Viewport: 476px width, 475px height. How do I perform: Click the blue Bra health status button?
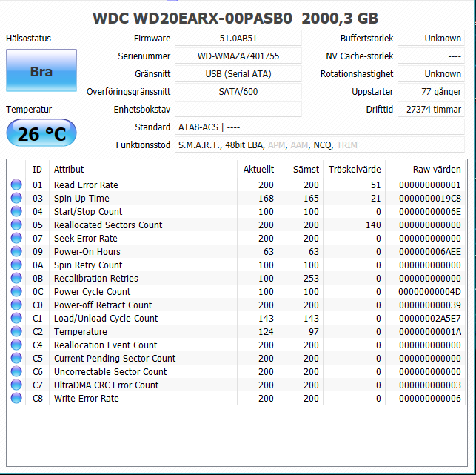[x=41, y=72]
